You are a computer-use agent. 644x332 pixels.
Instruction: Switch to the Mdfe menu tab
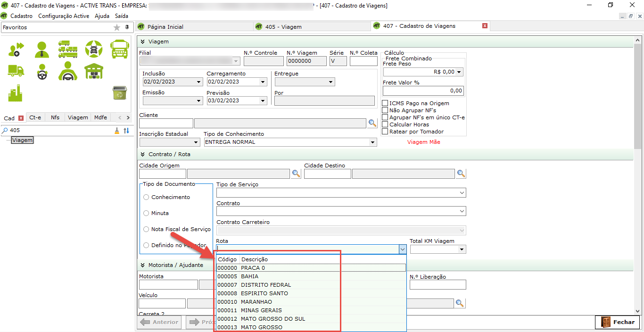coord(100,117)
